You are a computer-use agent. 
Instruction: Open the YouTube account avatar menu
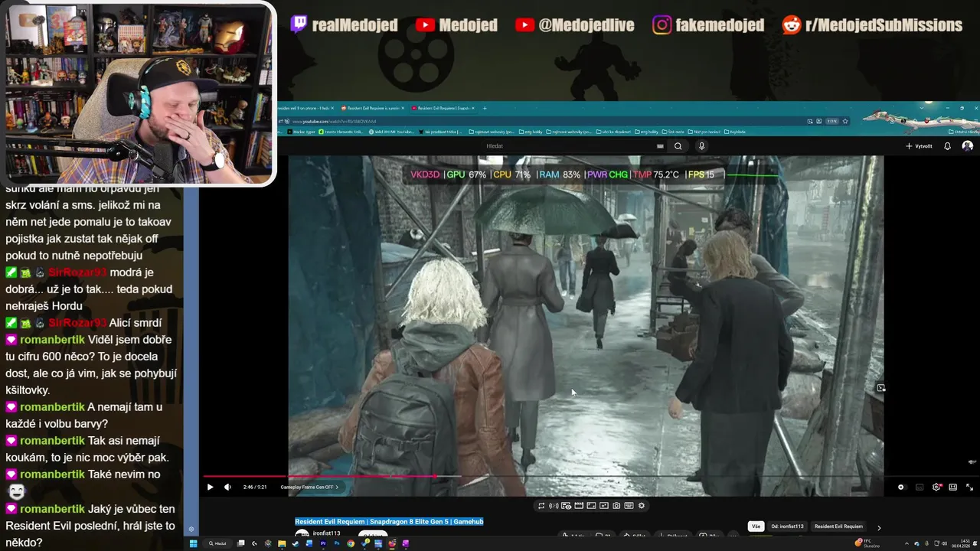(x=968, y=146)
